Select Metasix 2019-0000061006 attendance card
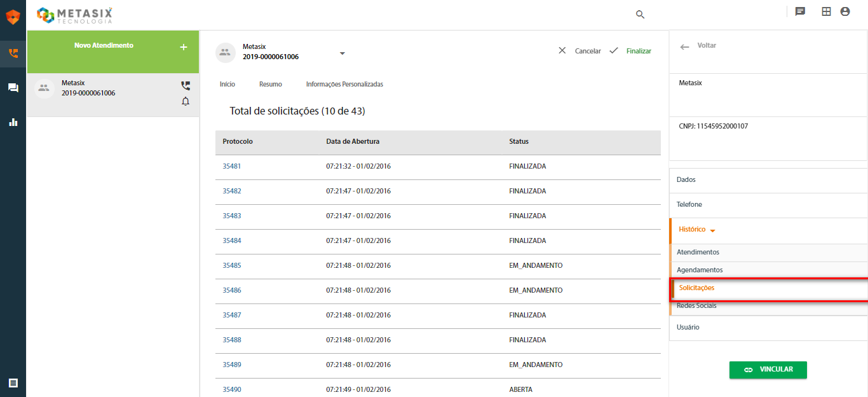Image resolution: width=868 pixels, height=397 pixels. click(113, 95)
